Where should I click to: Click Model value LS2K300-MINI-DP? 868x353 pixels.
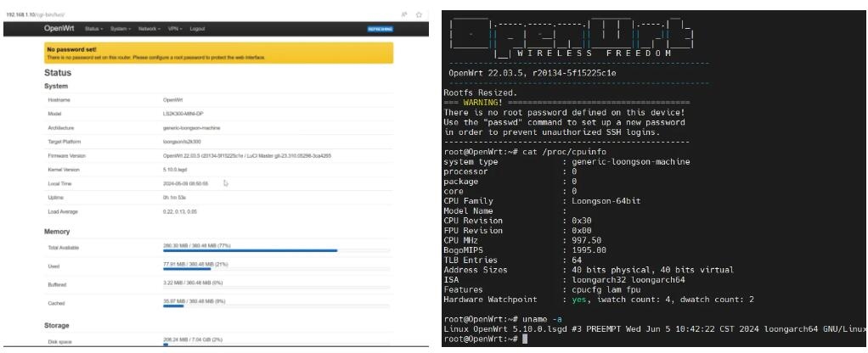pos(182,114)
